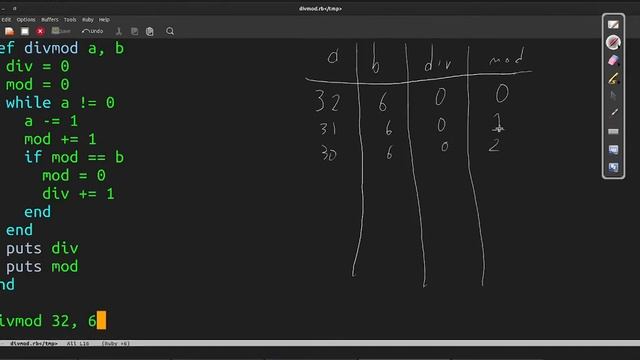Image resolution: width=640 pixels, height=360 pixels.
Task: Click the line number indicator in mode line
Action: coord(83,344)
